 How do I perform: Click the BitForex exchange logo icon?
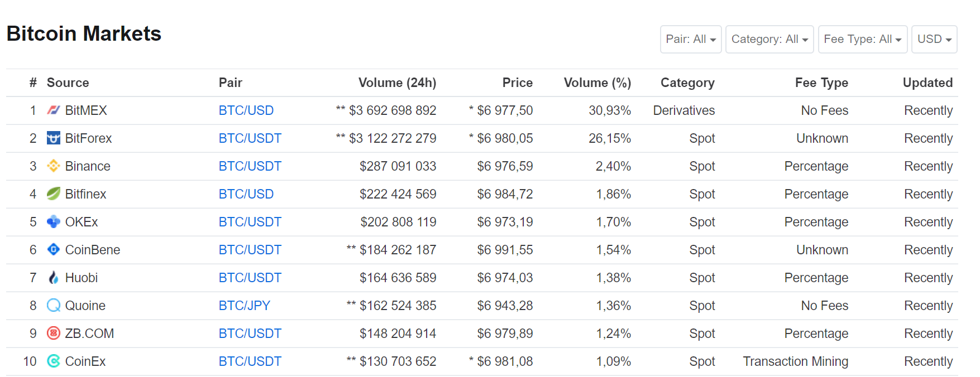pyautogui.click(x=53, y=138)
